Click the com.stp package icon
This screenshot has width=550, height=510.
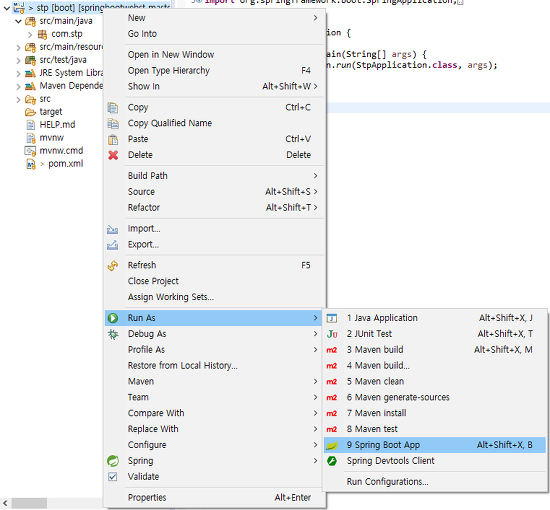click(x=42, y=34)
